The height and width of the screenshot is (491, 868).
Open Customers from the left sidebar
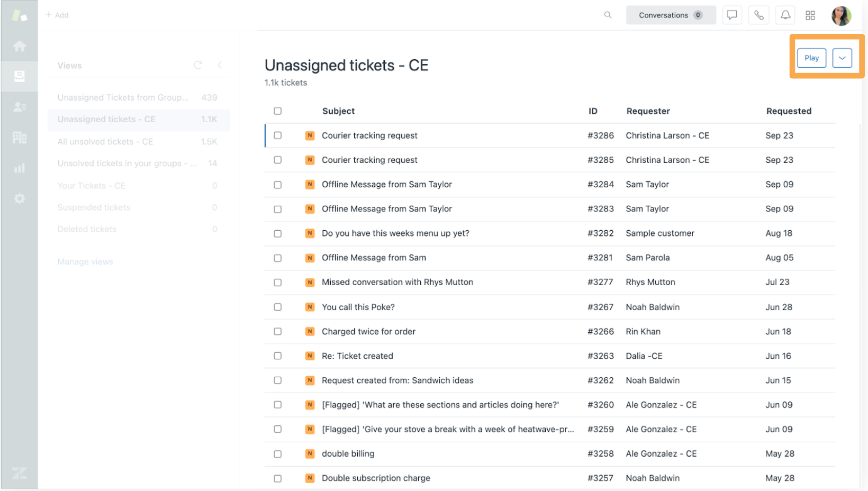pos(19,106)
